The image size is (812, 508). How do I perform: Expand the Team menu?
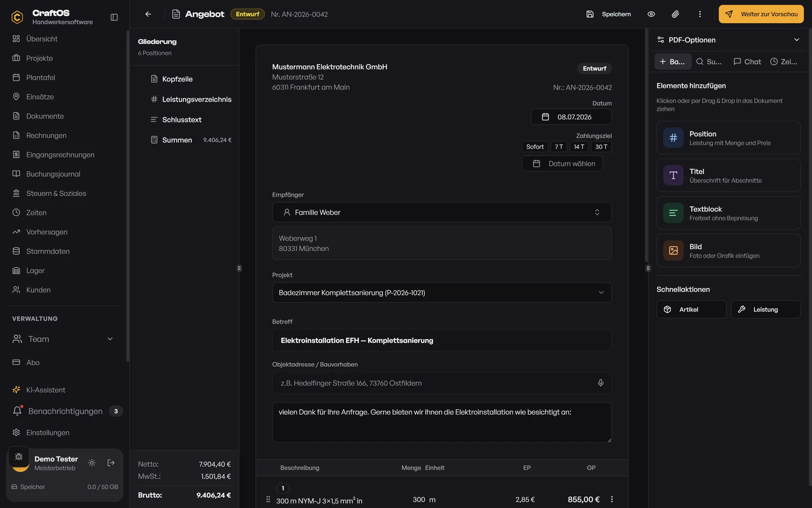63,339
